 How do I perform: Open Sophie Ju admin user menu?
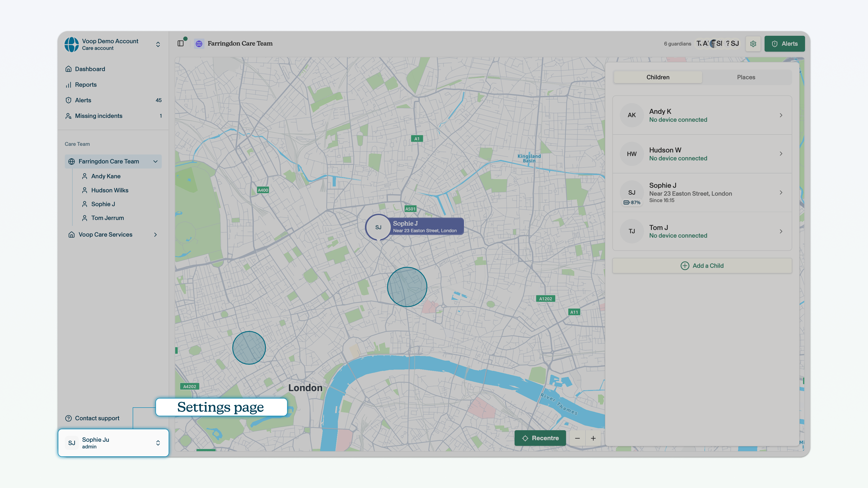coord(113,443)
